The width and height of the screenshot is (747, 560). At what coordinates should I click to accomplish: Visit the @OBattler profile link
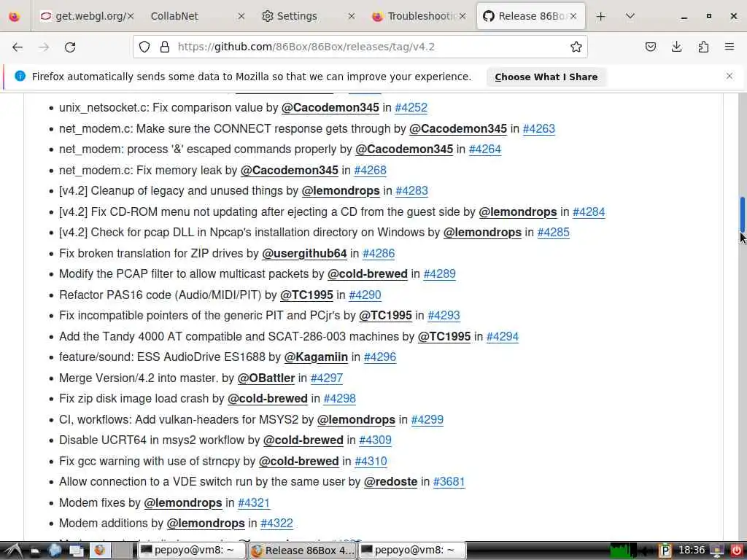[x=266, y=378]
